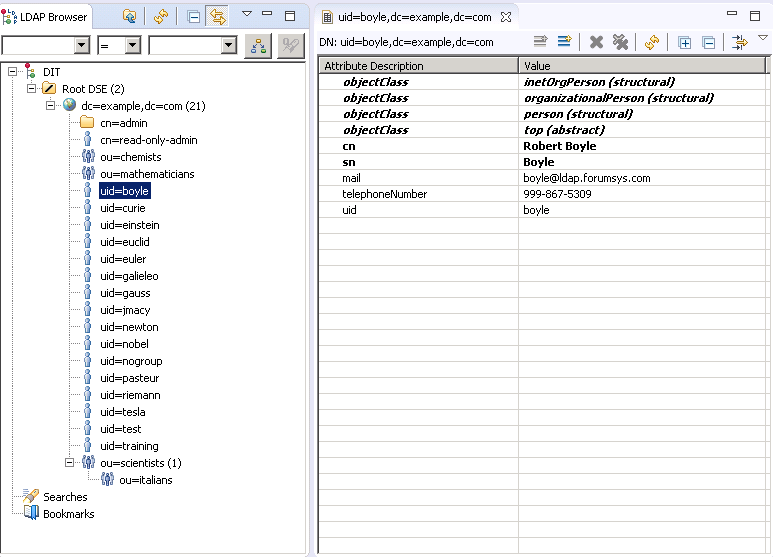Click the Bookmarks book icon
The width and height of the screenshot is (773, 557).
click(x=31, y=513)
